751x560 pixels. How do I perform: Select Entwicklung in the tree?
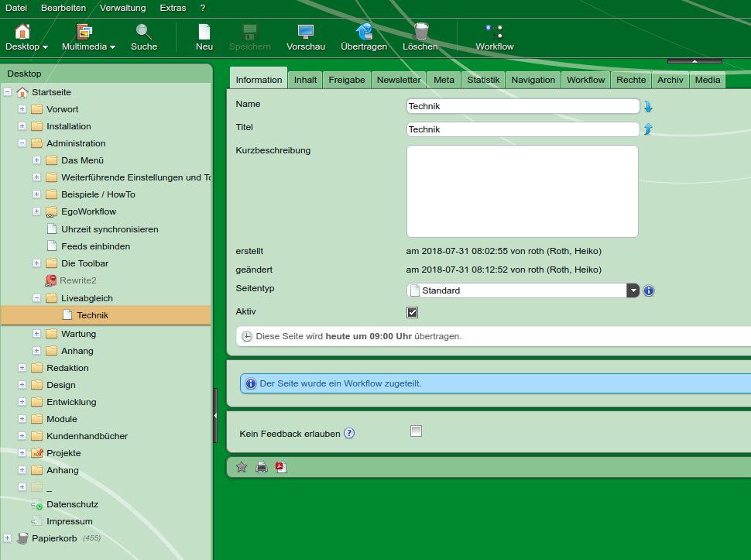click(71, 402)
